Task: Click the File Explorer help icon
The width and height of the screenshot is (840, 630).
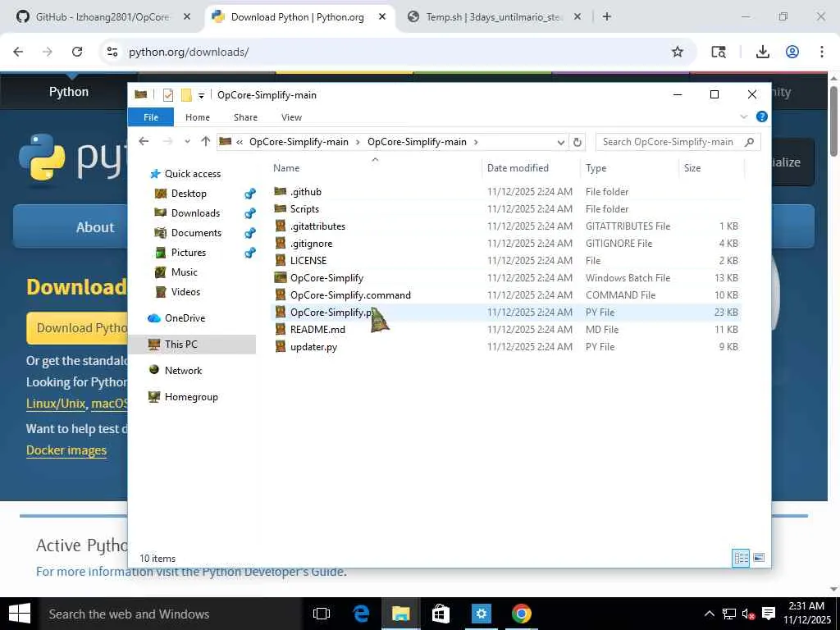Action: (x=761, y=116)
